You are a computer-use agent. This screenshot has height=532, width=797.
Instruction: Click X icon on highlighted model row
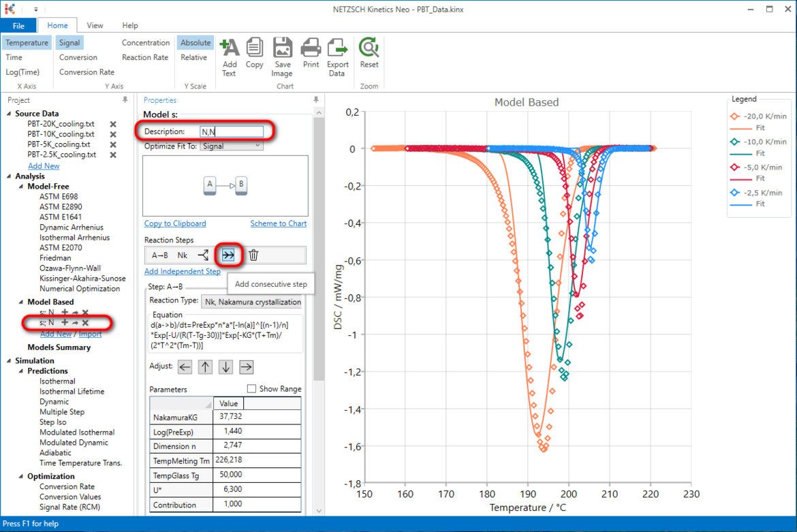point(85,323)
